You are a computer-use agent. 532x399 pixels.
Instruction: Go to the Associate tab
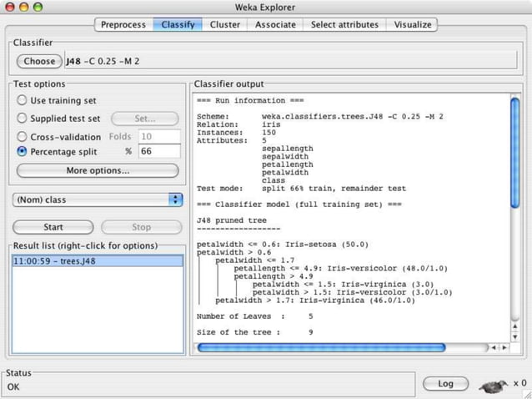pyautogui.click(x=275, y=24)
